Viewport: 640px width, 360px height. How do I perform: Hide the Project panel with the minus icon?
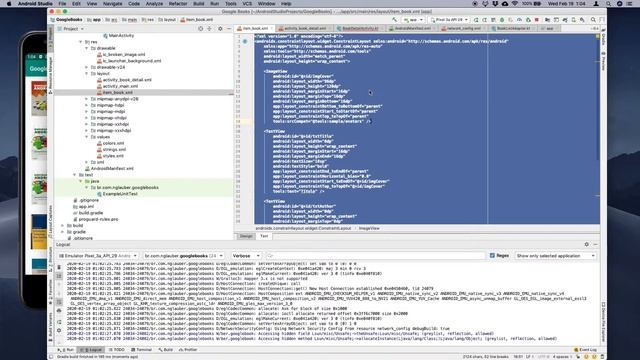coord(229,29)
